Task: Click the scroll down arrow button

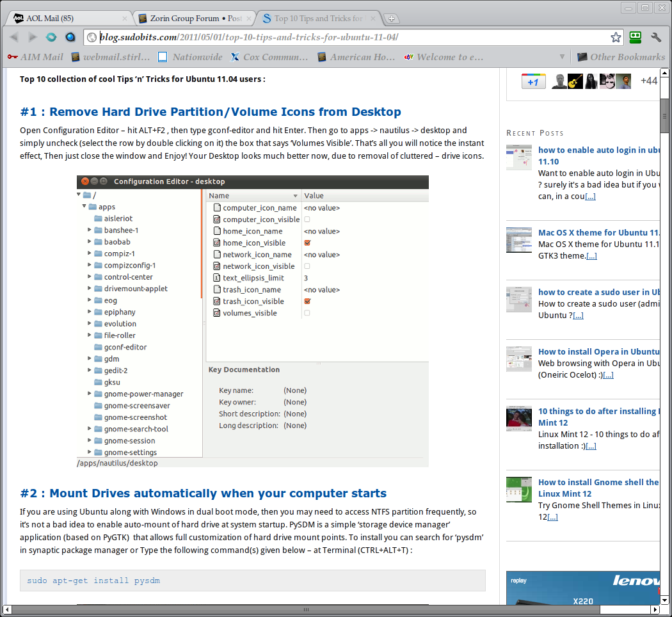Action: 664,600
